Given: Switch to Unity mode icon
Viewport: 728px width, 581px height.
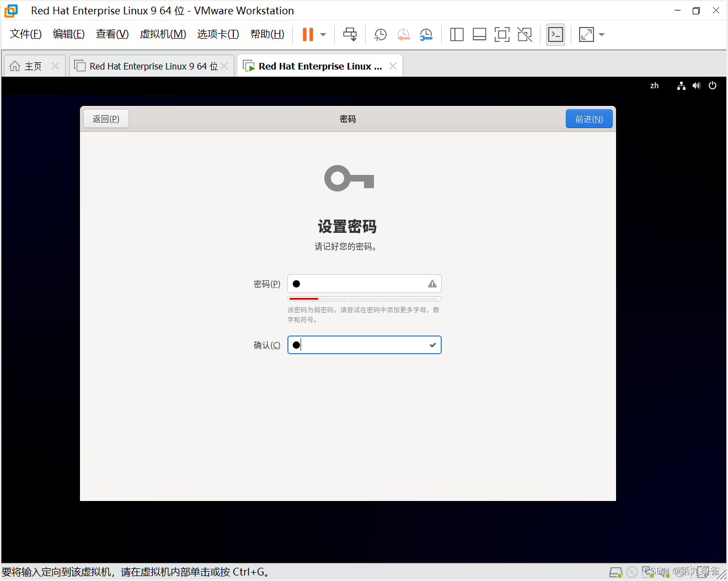Looking at the screenshot, I should click(x=525, y=35).
